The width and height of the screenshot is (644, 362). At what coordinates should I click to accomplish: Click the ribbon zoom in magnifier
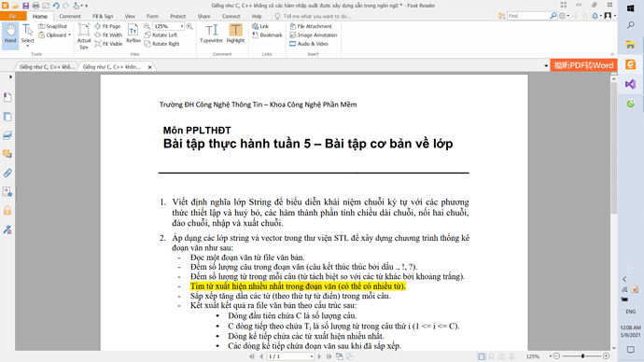tap(189, 26)
